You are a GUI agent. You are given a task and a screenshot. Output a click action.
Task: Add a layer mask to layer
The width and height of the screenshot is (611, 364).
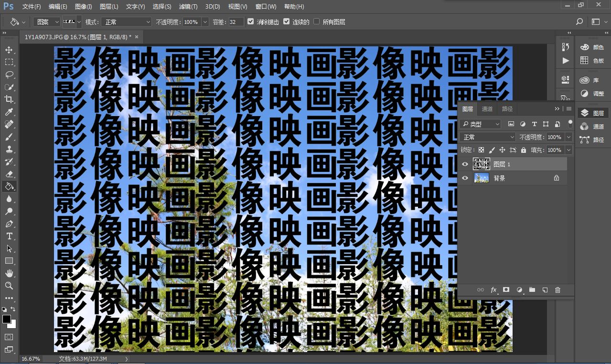pos(506,290)
